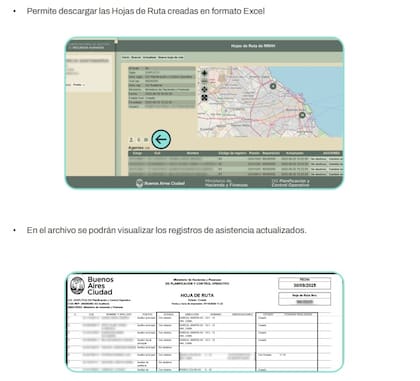Click the map pan compass control

(204, 73)
